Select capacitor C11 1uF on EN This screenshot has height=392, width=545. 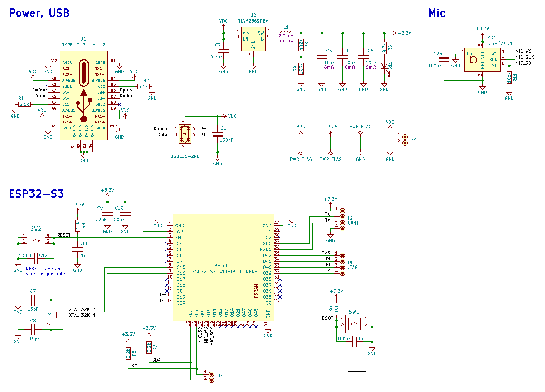[x=78, y=250]
